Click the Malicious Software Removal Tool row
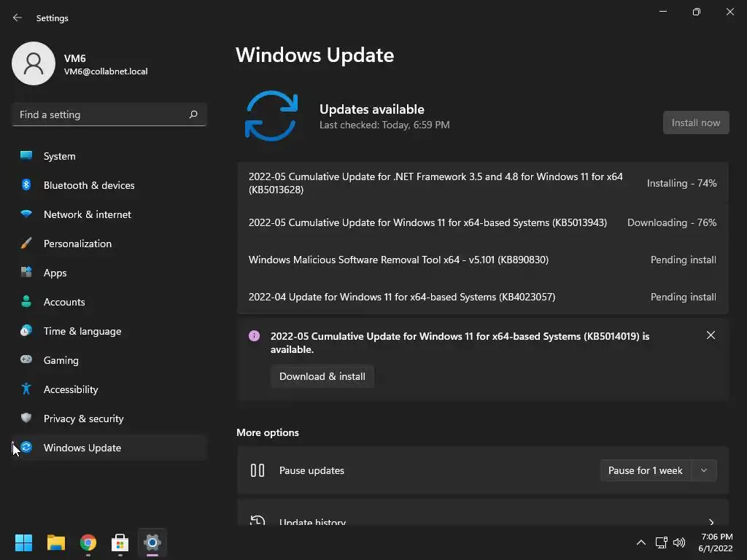This screenshot has width=747, height=560. tap(483, 260)
